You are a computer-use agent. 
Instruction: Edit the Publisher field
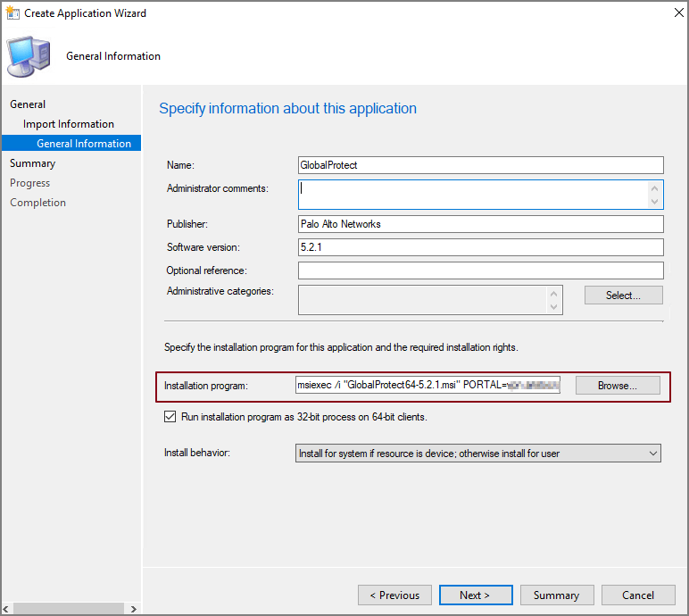click(x=481, y=224)
